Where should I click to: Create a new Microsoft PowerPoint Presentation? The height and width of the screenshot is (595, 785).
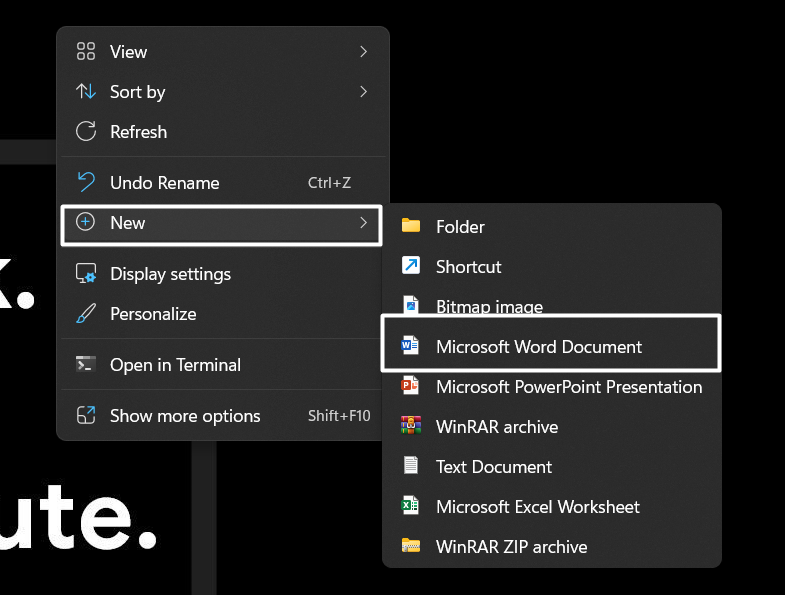pos(568,387)
